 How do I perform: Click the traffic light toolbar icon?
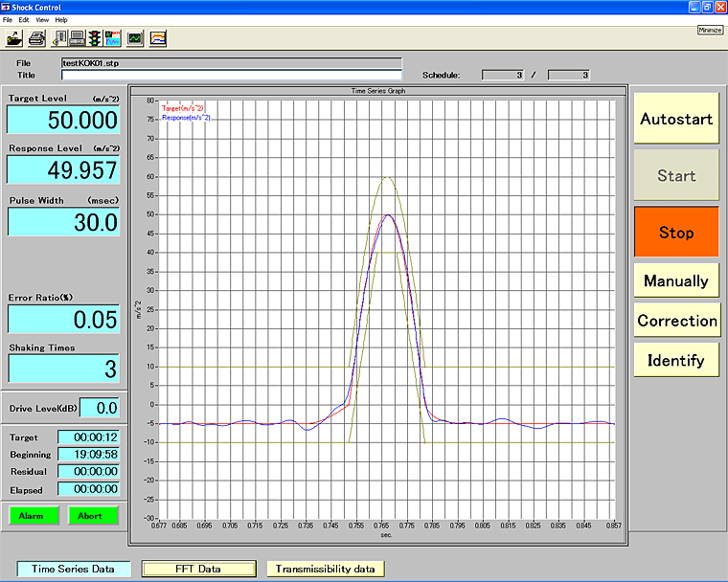pyautogui.click(x=95, y=38)
